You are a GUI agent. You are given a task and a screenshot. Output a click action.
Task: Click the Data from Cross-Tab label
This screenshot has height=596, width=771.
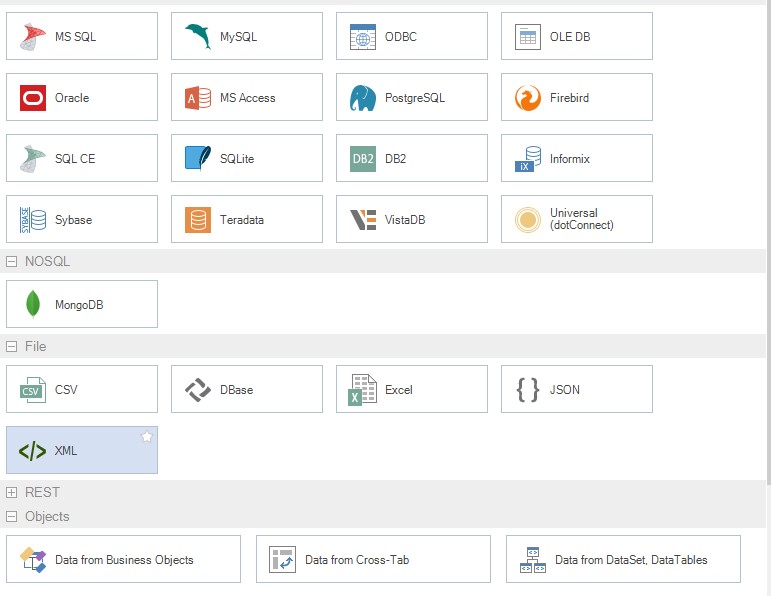click(357, 560)
